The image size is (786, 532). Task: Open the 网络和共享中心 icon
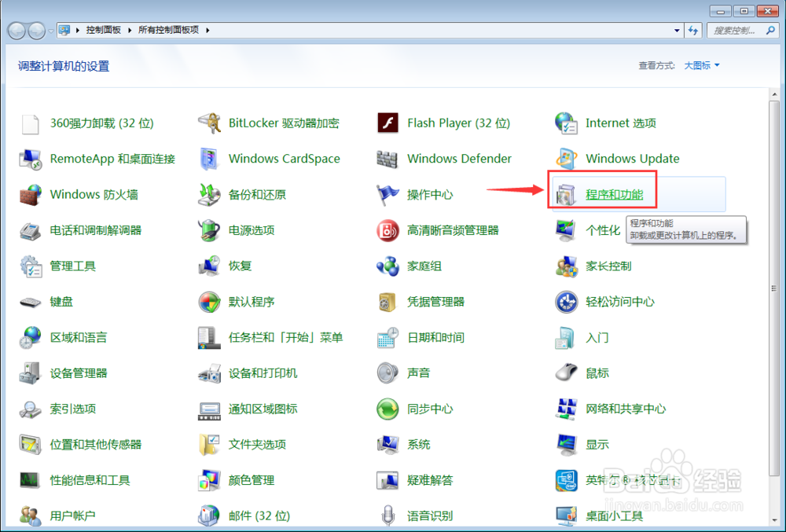click(x=567, y=409)
